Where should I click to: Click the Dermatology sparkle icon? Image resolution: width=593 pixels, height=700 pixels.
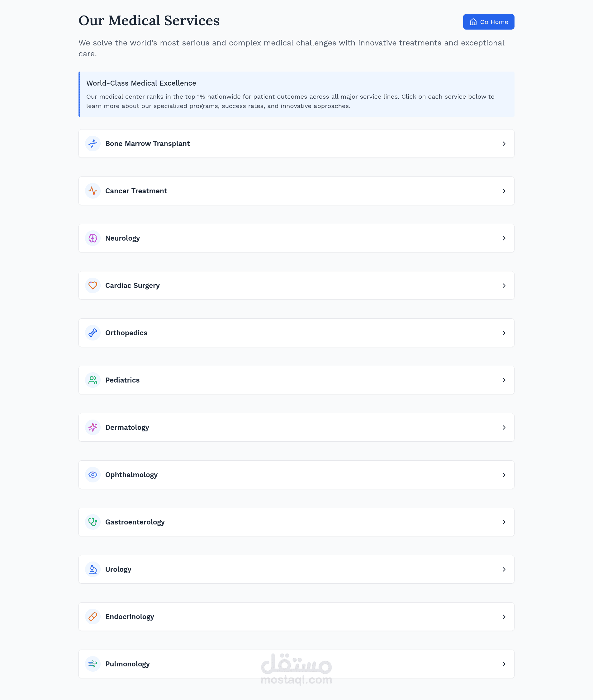point(93,427)
